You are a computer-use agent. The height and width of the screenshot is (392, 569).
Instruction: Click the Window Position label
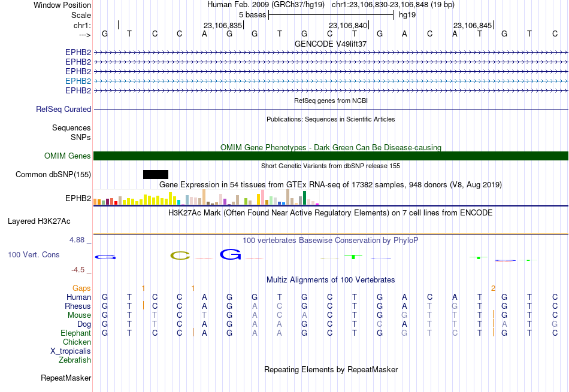[x=62, y=5]
